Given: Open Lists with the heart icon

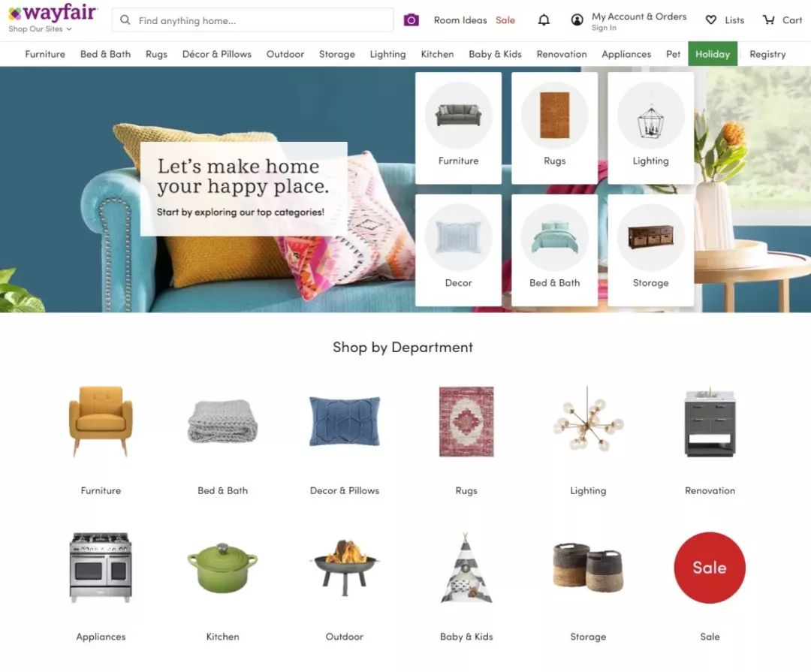Looking at the screenshot, I should [711, 20].
